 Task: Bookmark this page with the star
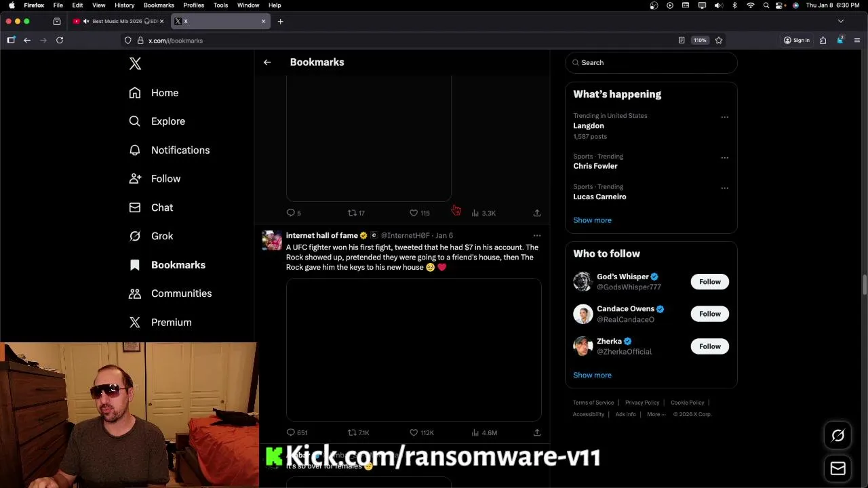719,41
